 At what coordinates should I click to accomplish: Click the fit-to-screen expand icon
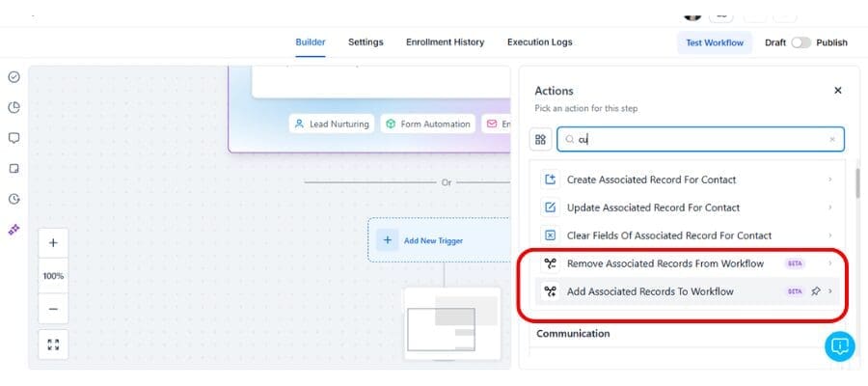point(53,344)
